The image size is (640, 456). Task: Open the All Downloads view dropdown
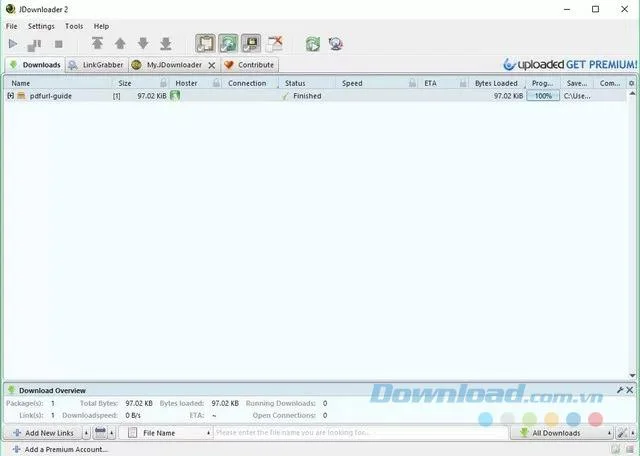562,433
